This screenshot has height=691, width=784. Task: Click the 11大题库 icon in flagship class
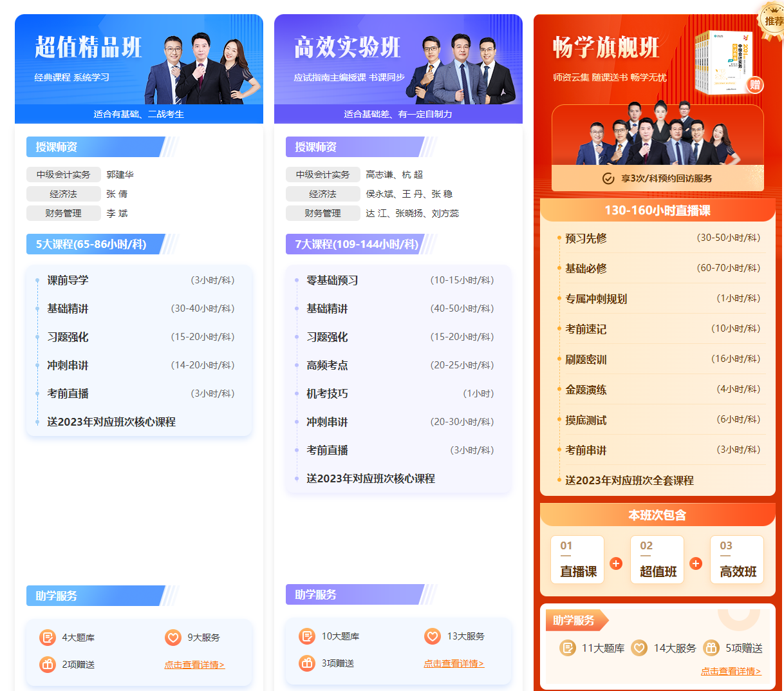[x=568, y=648]
